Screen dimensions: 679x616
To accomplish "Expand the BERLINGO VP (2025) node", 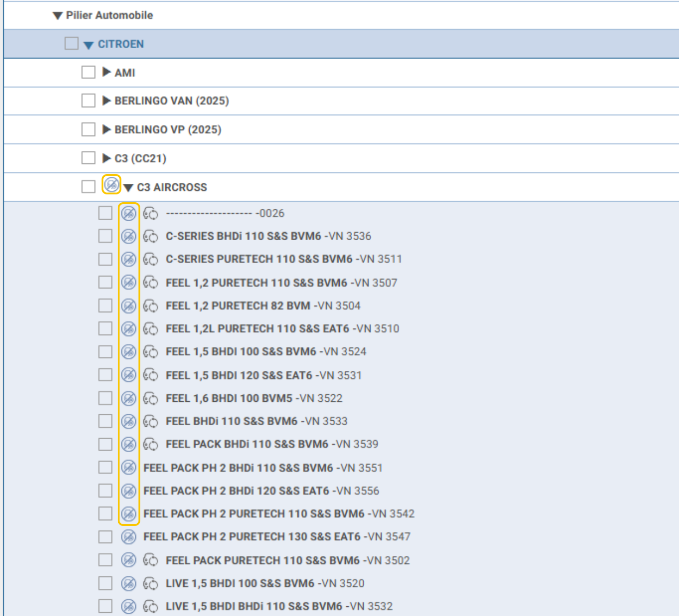I will (107, 129).
